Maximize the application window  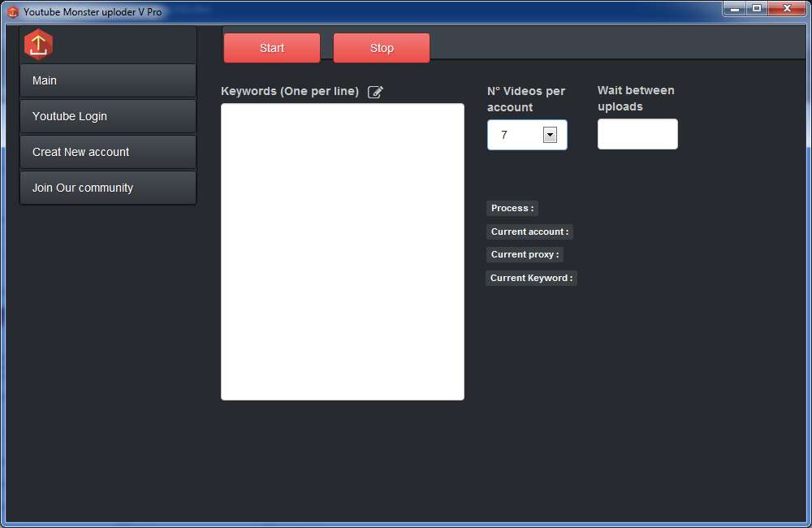[757, 8]
